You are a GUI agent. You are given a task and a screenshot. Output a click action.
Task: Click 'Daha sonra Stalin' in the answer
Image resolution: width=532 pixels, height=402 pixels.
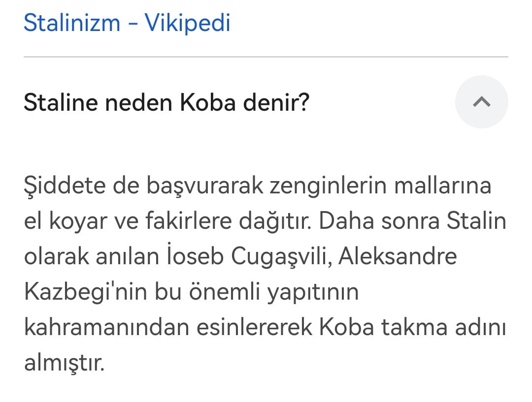click(x=413, y=220)
